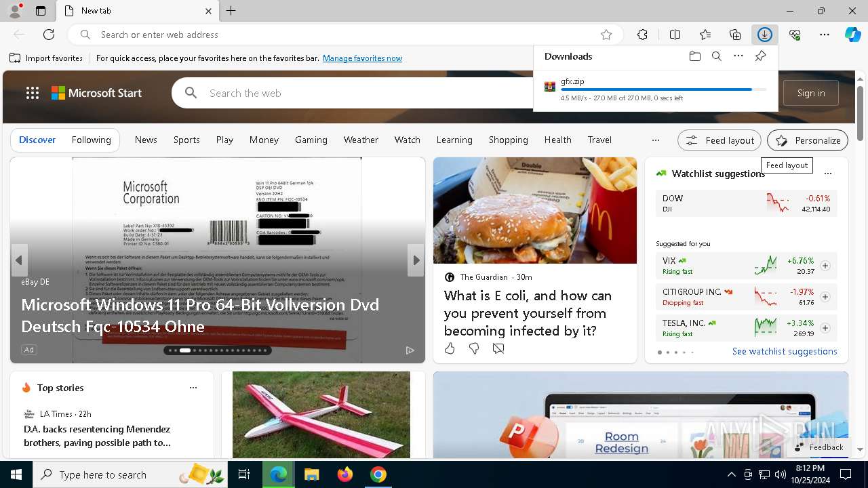868x488 pixels.
Task: Open the Menendez brothers story
Action: (x=97, y=436)
